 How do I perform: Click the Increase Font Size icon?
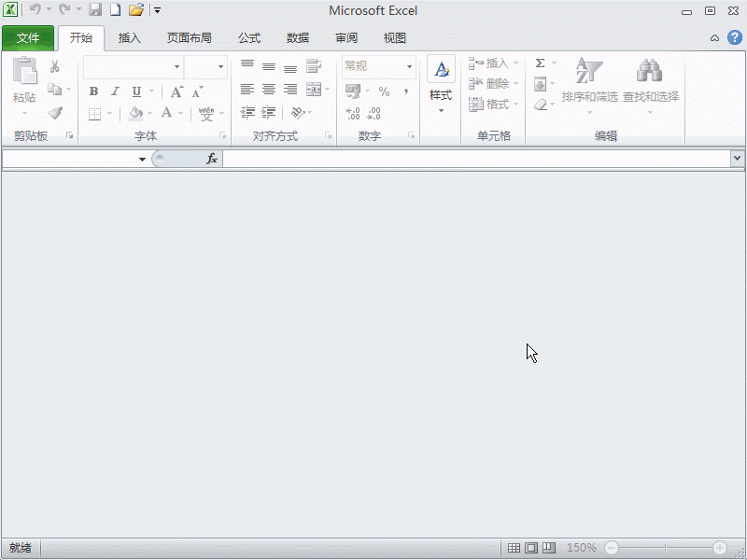[x=176, y=91]
